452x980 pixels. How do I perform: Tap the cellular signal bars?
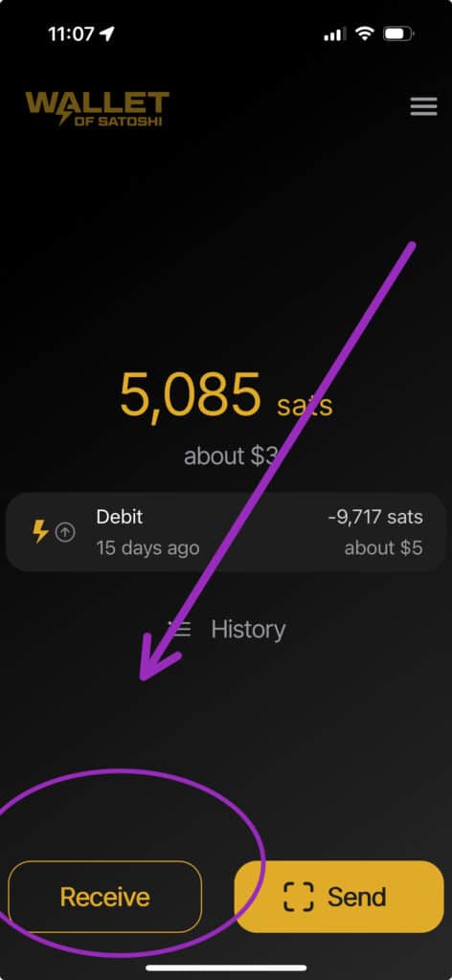pos(336,34)
